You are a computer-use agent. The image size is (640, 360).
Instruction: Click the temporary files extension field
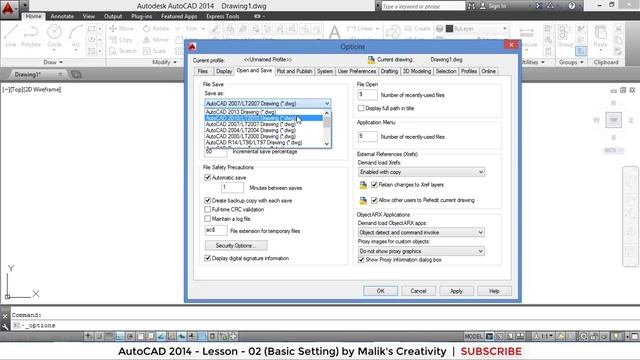[x=216, y=231]
